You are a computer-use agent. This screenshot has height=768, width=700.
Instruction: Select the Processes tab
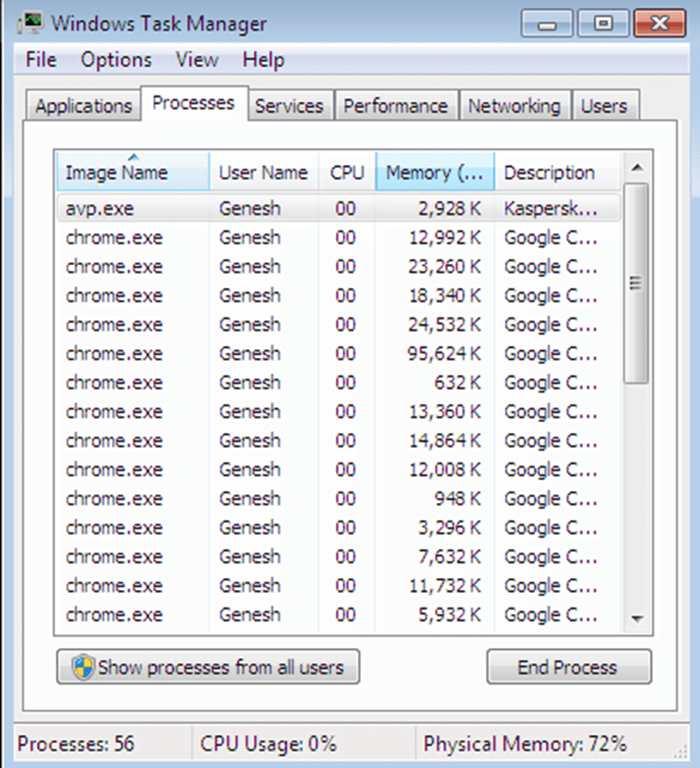194,103
